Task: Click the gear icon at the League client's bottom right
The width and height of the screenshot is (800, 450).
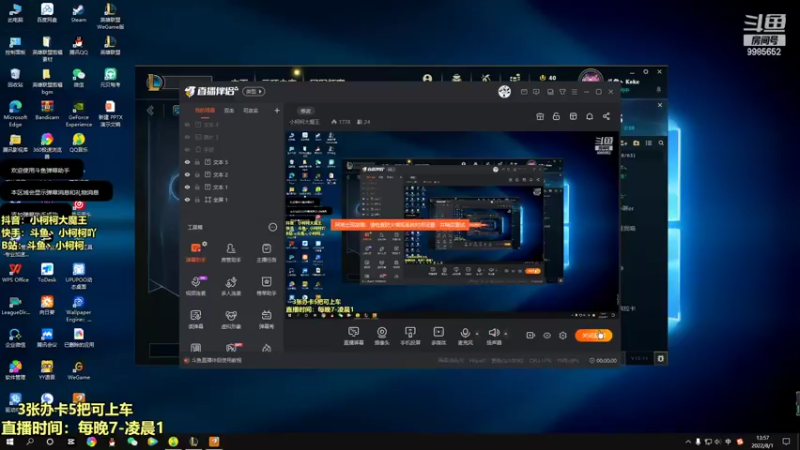Action: [660, 358]
